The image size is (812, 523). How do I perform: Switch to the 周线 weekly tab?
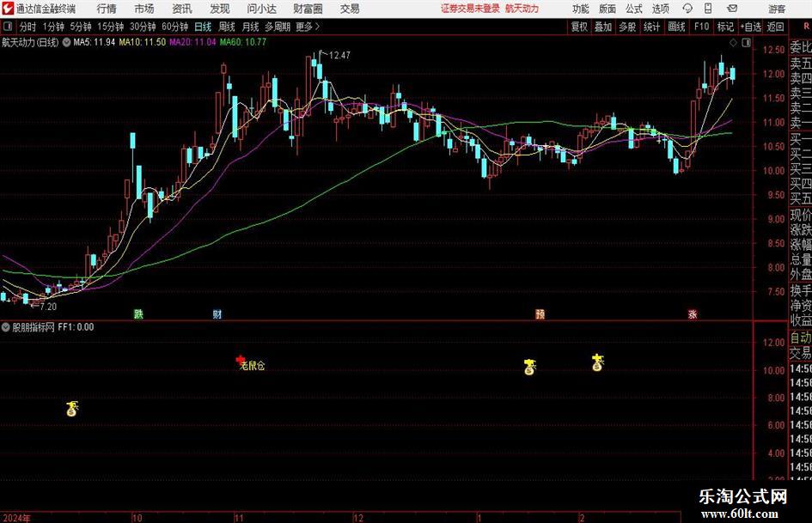(x=227, y=27)
